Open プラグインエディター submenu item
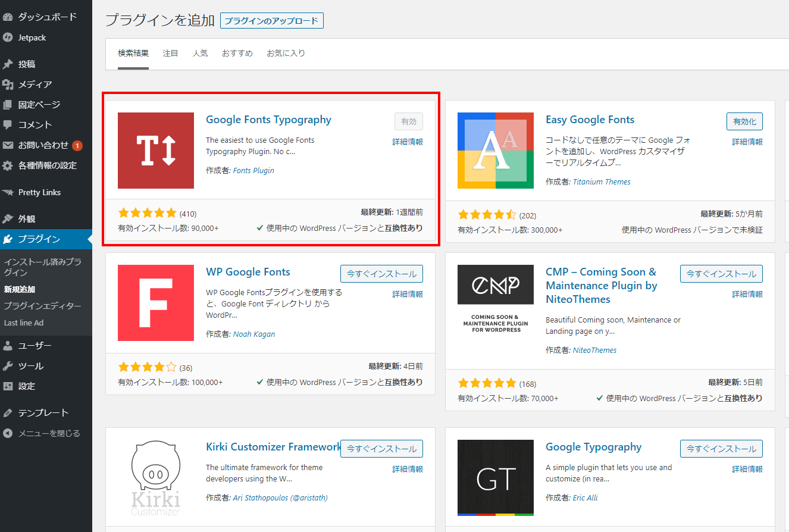The image size is (789, 532). [x=42, y=306]
